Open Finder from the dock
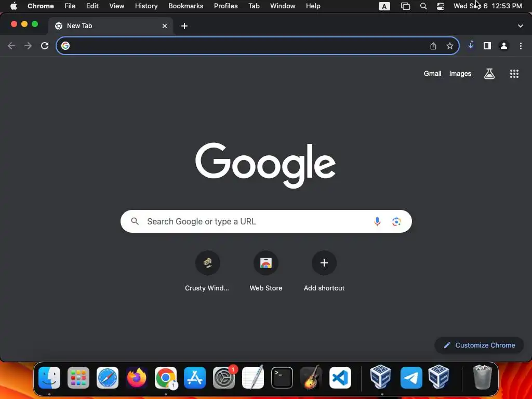Image resolution: width=532 pixels, height=399 pixels. (49, 378)
